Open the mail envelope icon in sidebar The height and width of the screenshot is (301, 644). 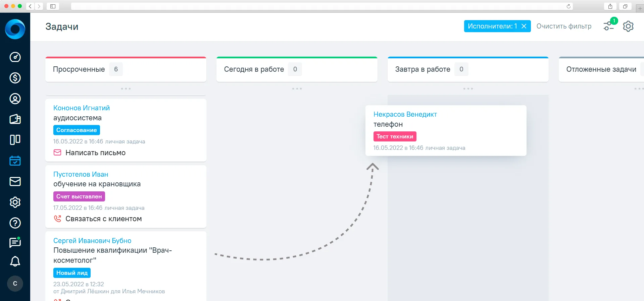pyautogui.click(x=15, y=181)
